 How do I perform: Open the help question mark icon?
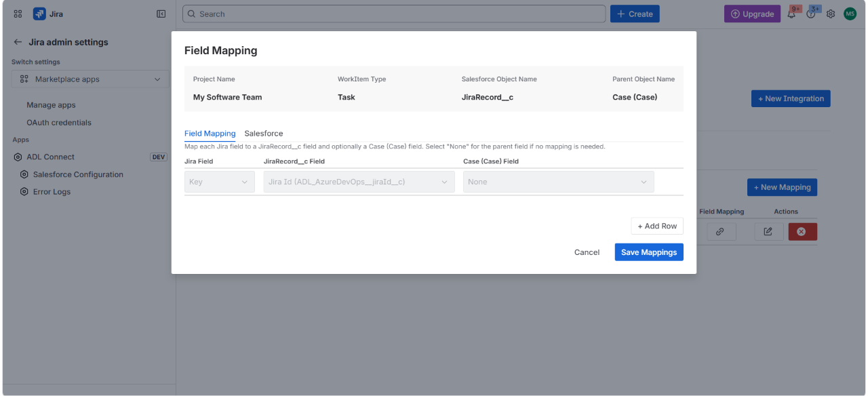pyautogui.click(x=811, y=14)
